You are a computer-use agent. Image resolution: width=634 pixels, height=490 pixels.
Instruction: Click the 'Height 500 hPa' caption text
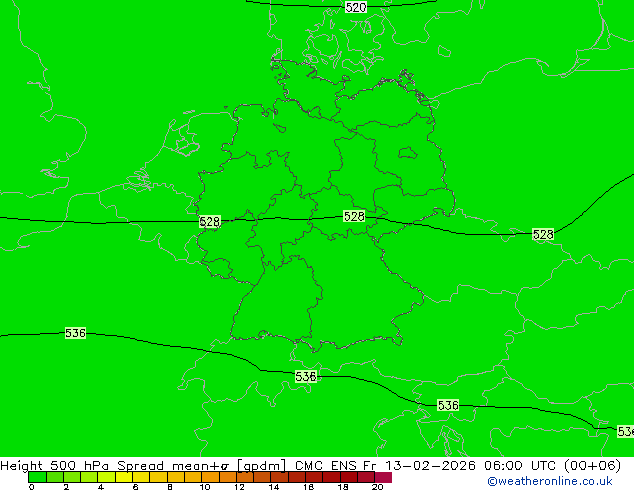click(x=55, y=465)
